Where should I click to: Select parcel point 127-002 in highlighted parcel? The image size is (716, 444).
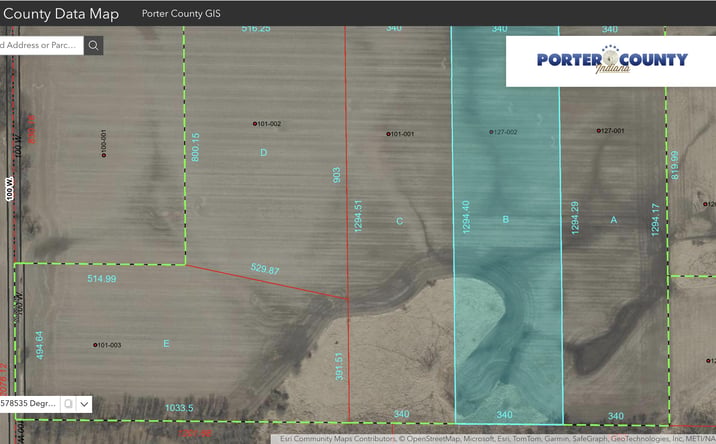pyautogui.click(x=491, y=132)
